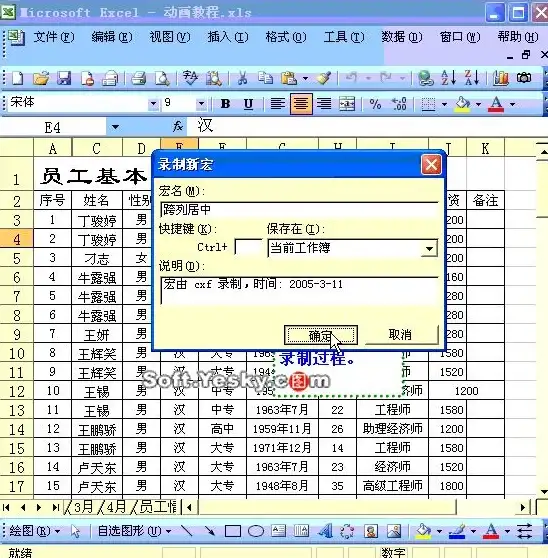The image size is (548, 558).
Task: Run spelling check icon
Action: tap(190, 78)
